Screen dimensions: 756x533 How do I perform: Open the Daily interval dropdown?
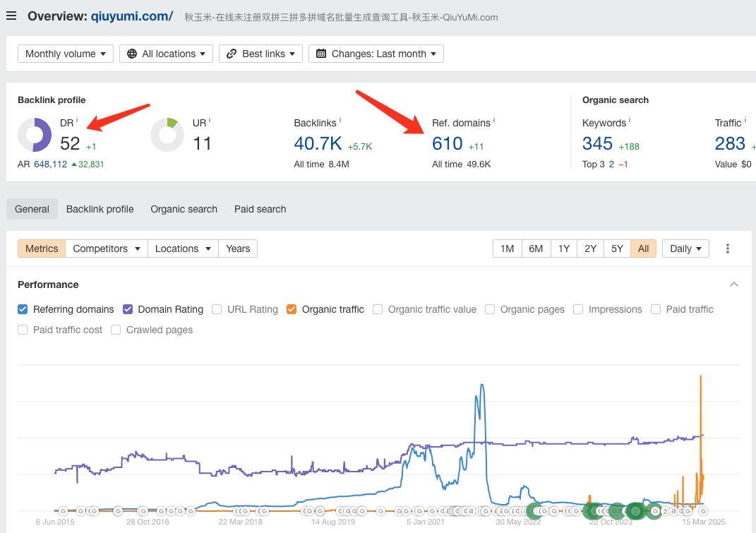pos(685,248)
